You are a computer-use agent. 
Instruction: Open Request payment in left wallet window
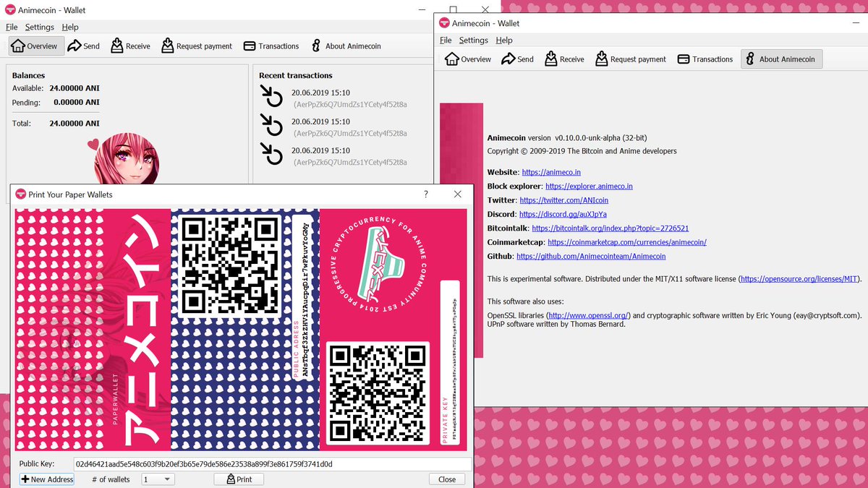point(197,46)
